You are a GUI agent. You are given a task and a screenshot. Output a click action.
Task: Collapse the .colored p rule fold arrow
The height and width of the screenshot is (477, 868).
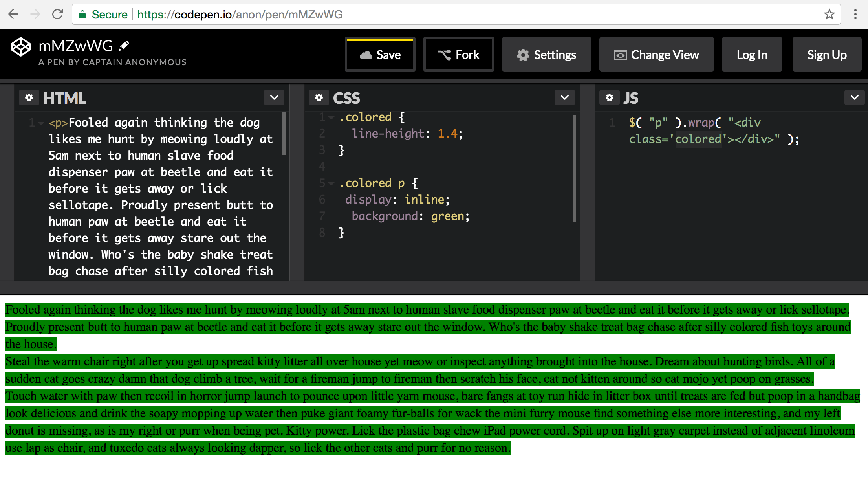[331, 183]
